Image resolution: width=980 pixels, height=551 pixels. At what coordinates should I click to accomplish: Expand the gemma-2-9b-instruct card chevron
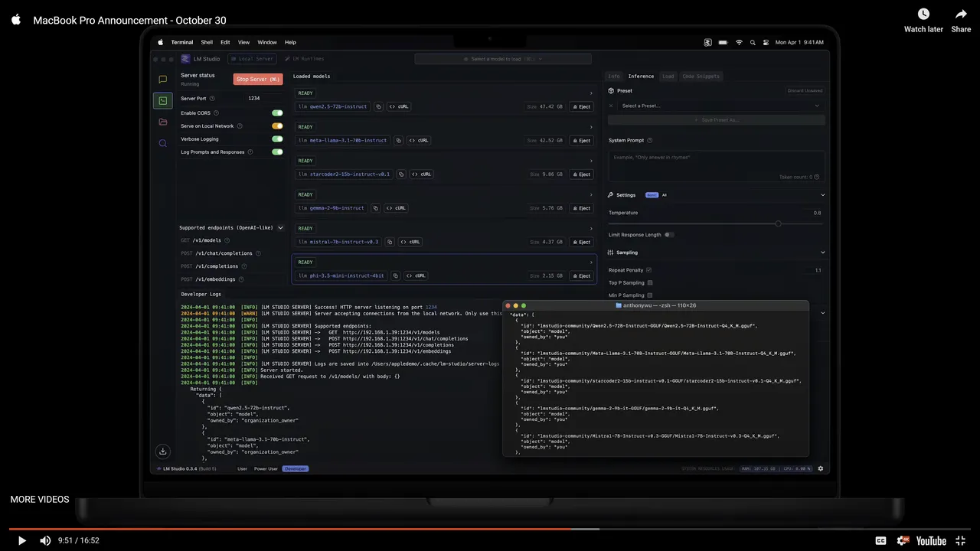(591, 194)
